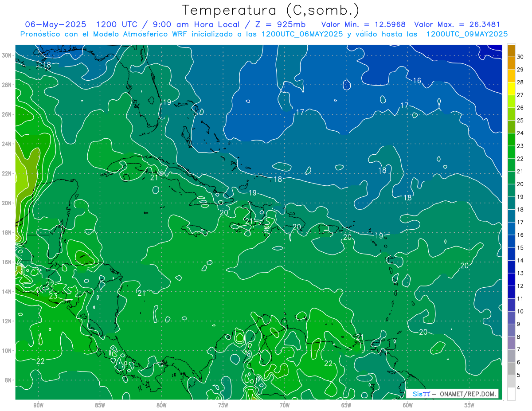Click the '22N' latitude axis label
This screenshot has width=532, height=411.
pos(7,173)
